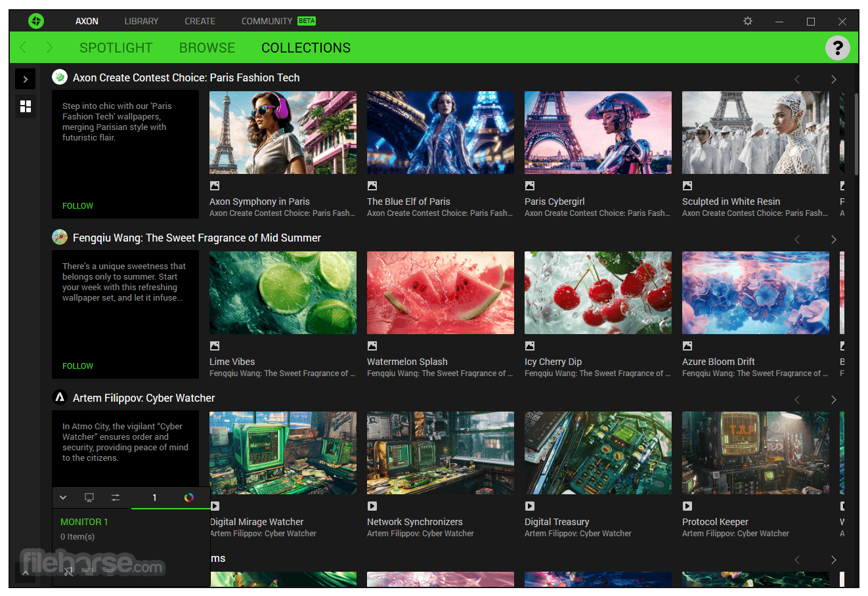Show next items in the Cyber Watcher row
Screen dimensions: 868x596
pos(834,400)
